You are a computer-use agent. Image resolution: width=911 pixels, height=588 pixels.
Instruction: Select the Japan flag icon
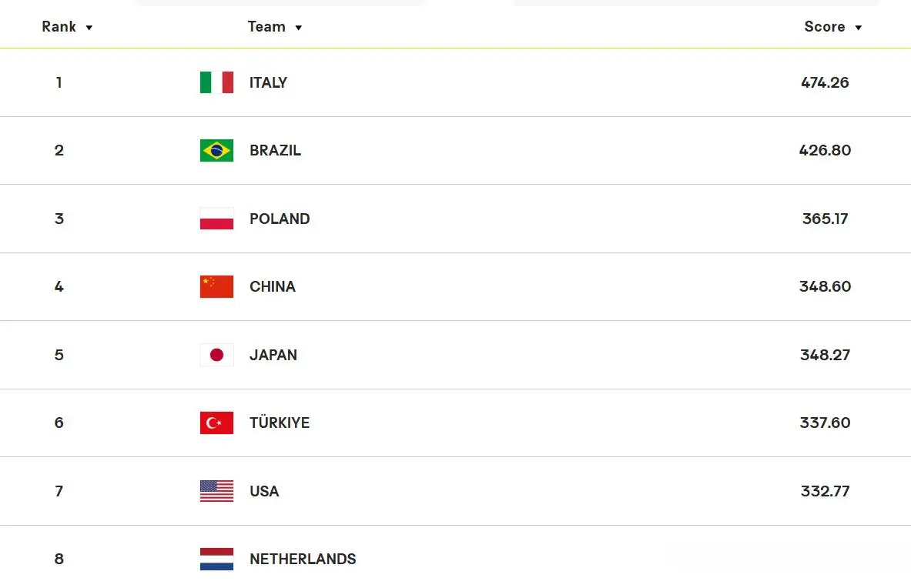click(x=216, y=355)
